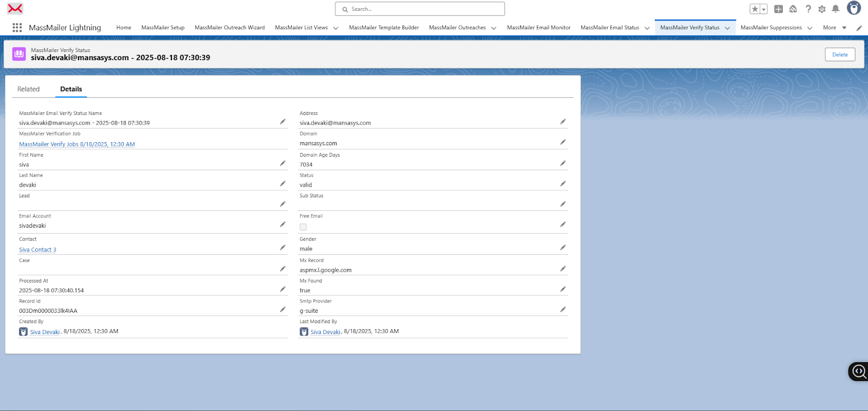This screenshot has width=868, height=411.
Task: Open the user profile avatar
Action: 854,8
